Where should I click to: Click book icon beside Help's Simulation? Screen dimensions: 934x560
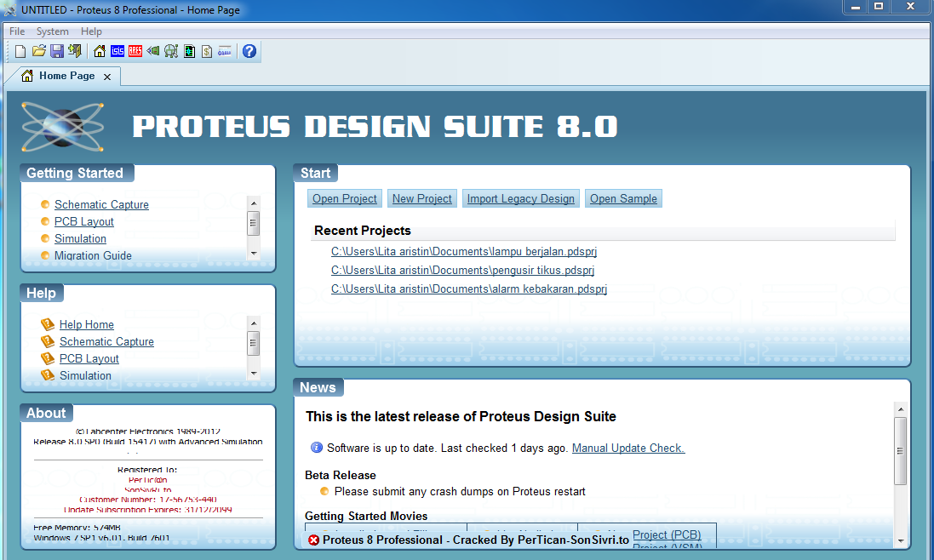pyautogui.click(x=48, y=375)
